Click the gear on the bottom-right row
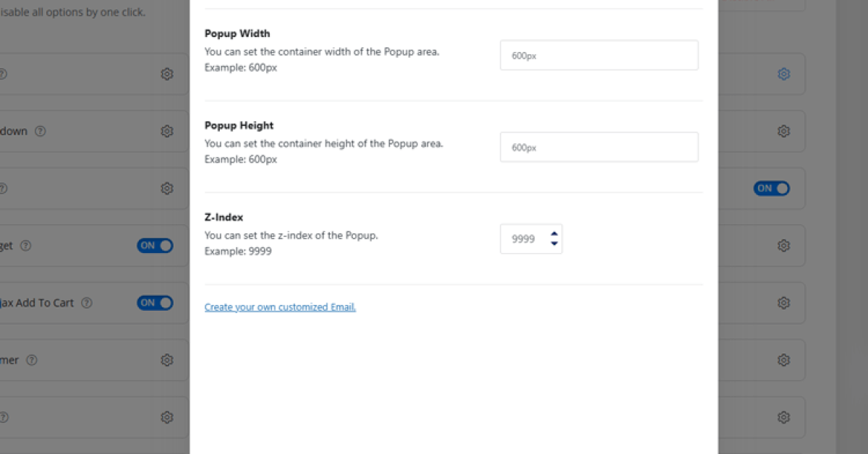 click(x=784, y=417)
